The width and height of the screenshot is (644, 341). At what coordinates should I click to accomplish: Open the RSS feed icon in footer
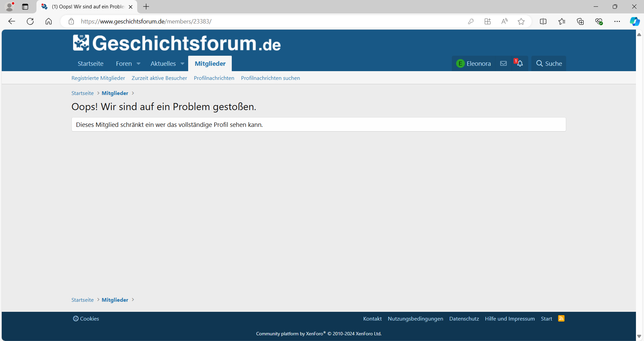tap(561, 319)
